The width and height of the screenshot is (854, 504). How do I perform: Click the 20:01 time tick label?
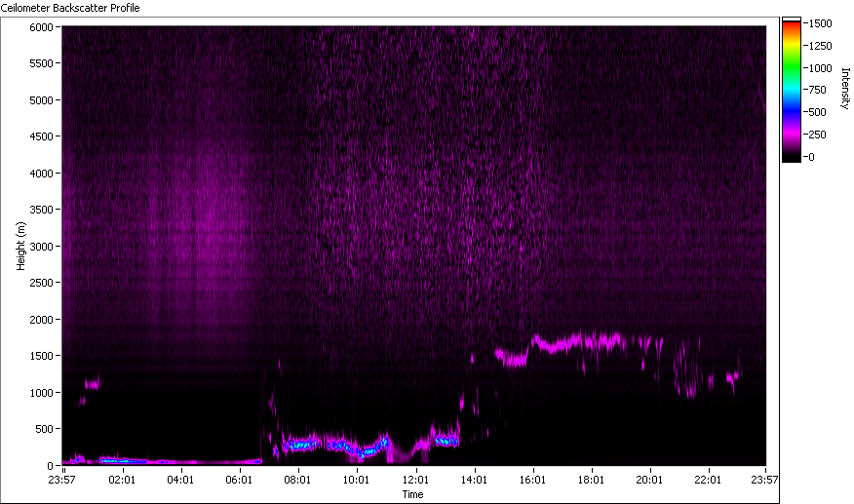(x=649, y=480)
